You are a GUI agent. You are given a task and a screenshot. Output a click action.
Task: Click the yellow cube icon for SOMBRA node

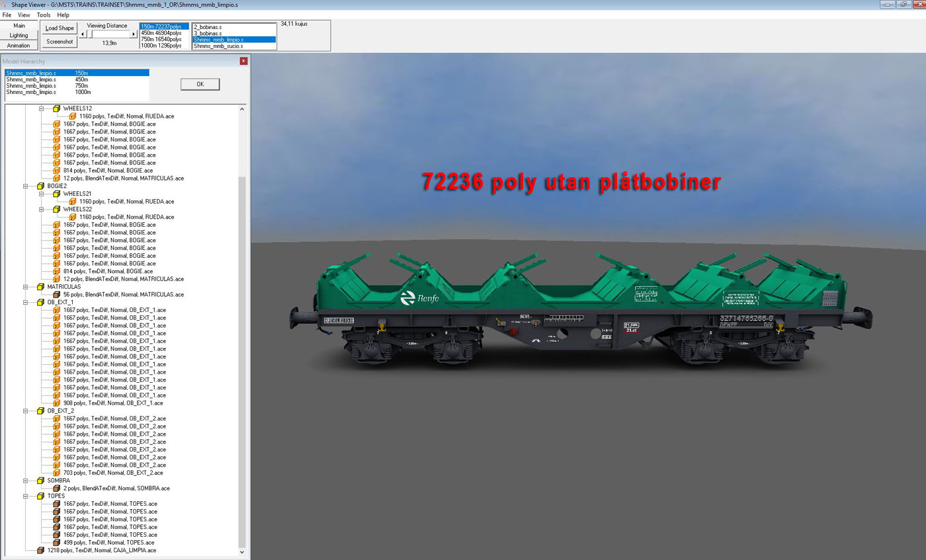pyautogui.click(x=40, y=481)
